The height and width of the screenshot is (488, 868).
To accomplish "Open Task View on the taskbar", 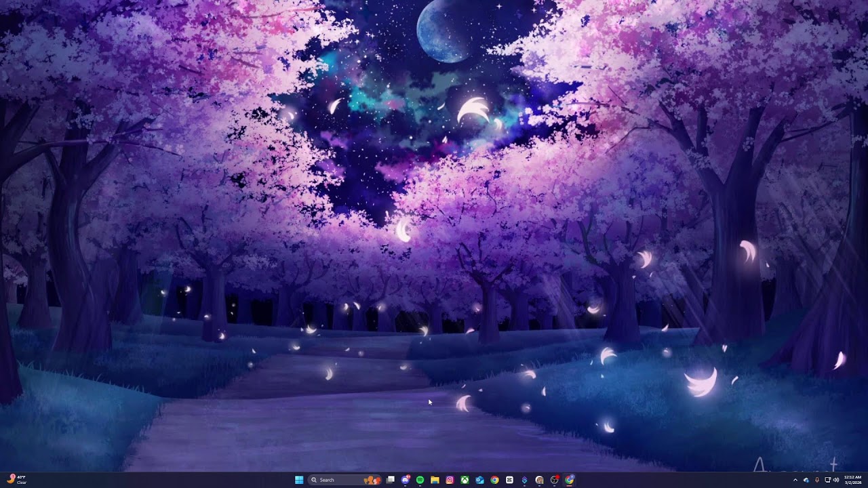I will tap(391, 480).
